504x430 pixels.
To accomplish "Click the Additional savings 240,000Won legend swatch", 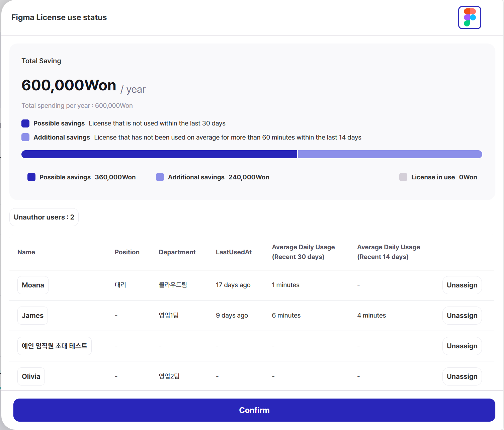I will tap(160, 177).
